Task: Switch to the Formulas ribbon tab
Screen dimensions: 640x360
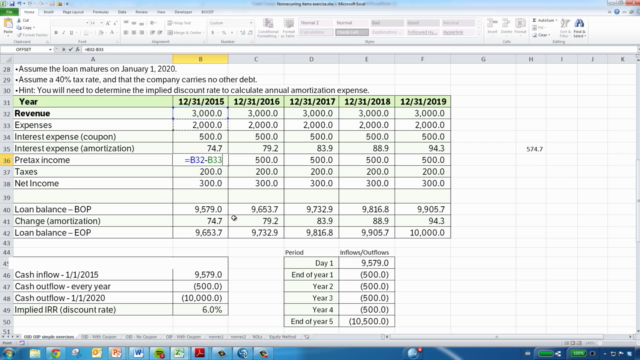Action: tap(100, 12)
